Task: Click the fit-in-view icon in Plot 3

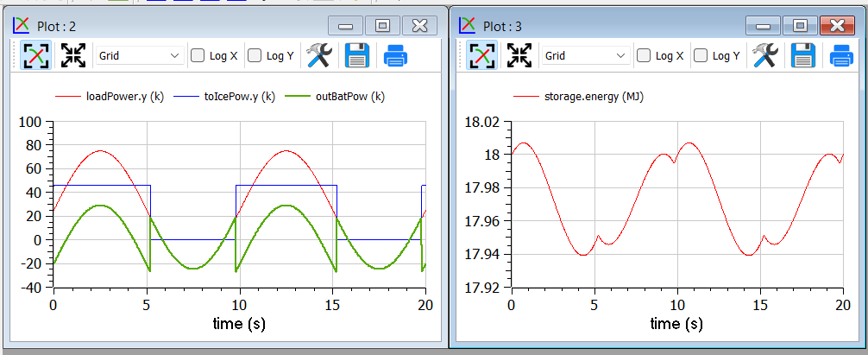Action: 519,56
